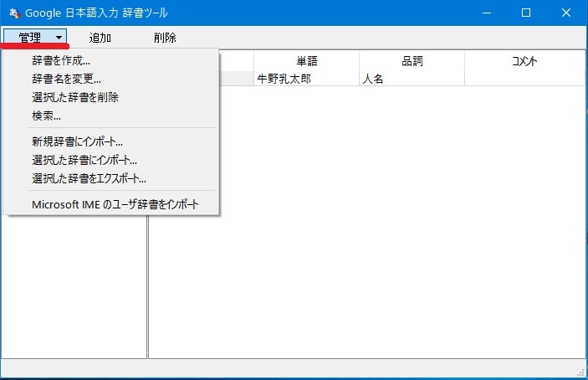This screenshot has height=380, width=588.
Task: Open the 管理 dropdown menu button
Action: click(35, 37)
